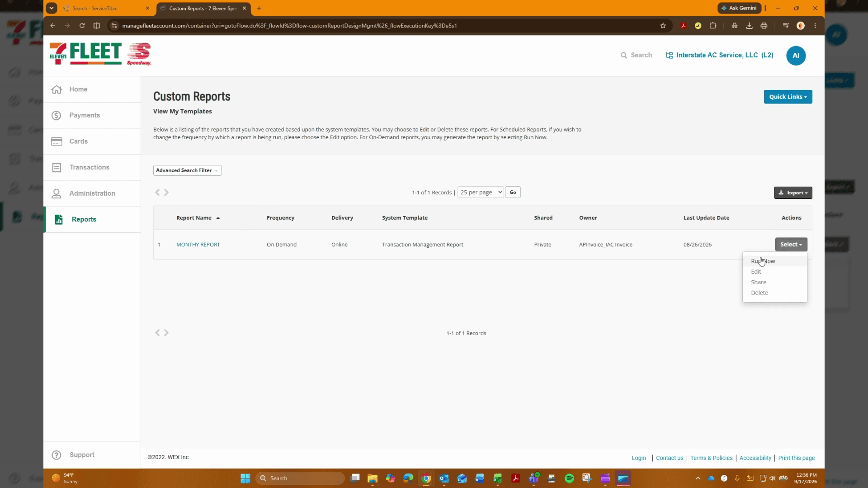Choose Run Now from menu

coord(774,261)
